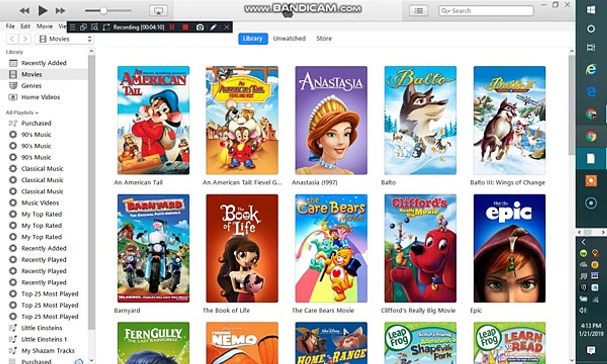The height and width of the screenshot is (364, 607).
Task: Expand the system tray hidden icons chevron
Action: [x=583, y=242]
